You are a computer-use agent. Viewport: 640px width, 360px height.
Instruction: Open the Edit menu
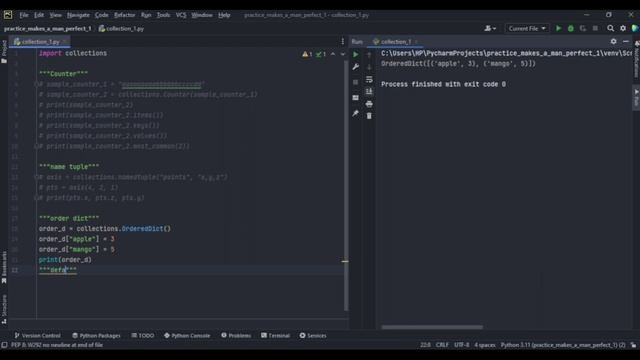point(39,15)
